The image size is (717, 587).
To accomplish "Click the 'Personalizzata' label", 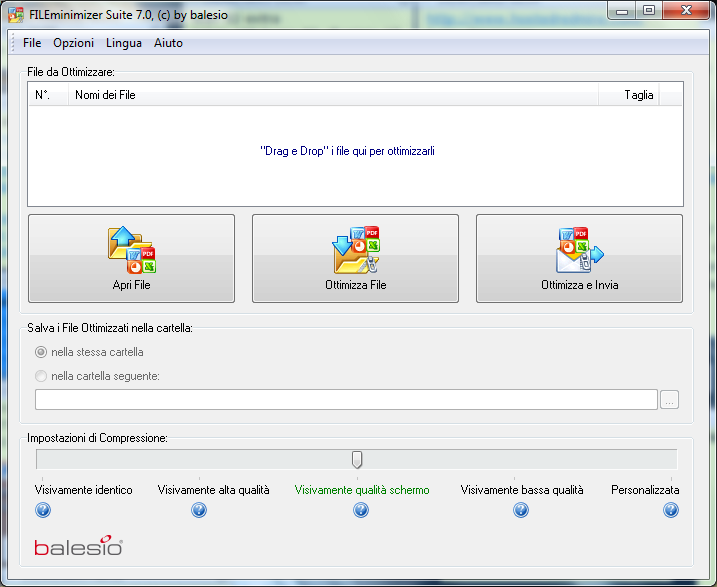I will point(645,490).
